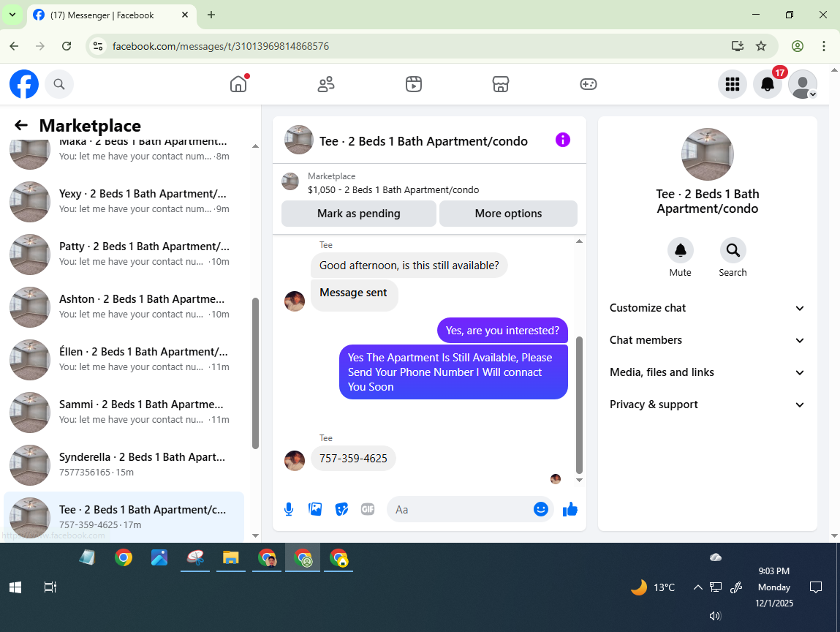Image resolution: width=840 pixels, height=632 pixels.
Task: Reload the page with the refresh icon
Action: tap(67, 46)
